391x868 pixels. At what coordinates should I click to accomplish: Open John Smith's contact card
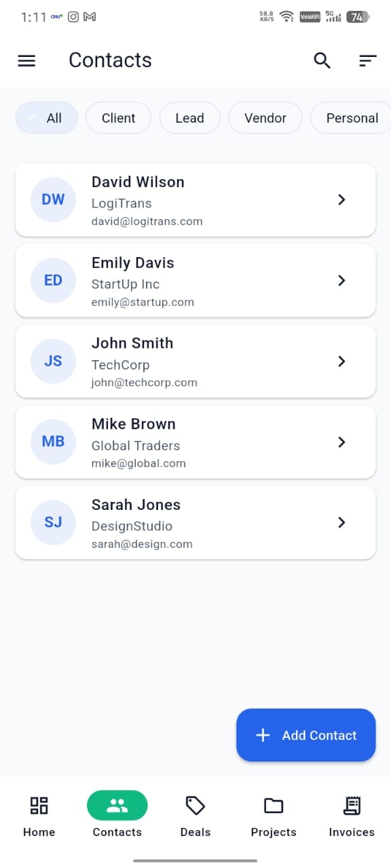[x=195, y=361]
